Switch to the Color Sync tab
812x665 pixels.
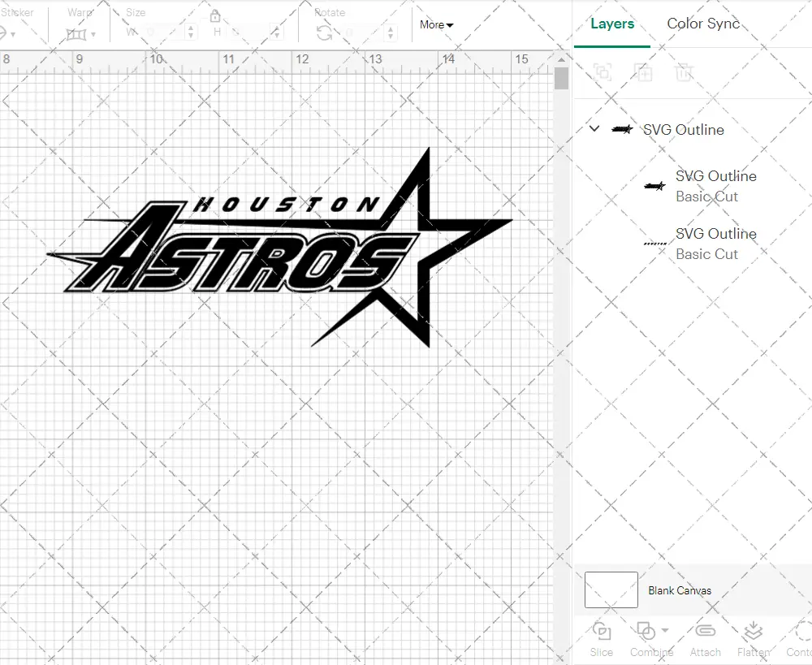click(703, 24)
